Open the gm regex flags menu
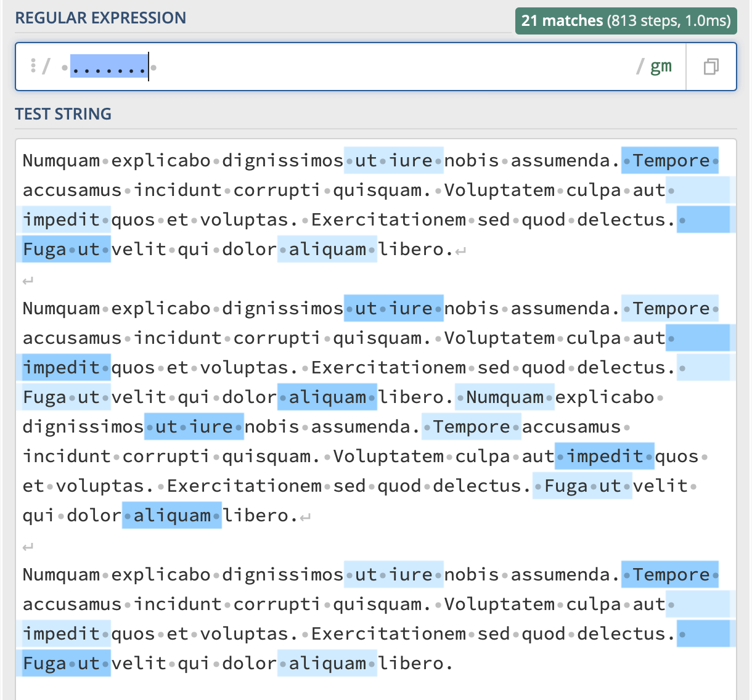The image size is (752, 700). (x=661, y=66)
